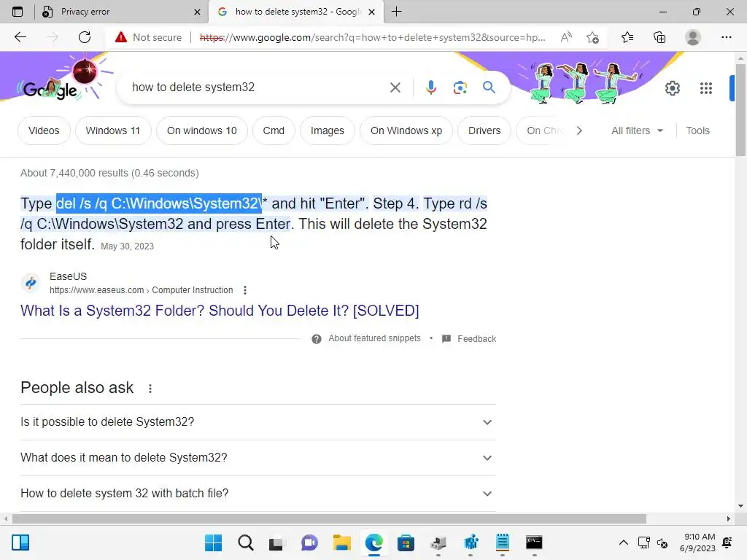
Task: Start Google voice search
Action: point(430,87)
